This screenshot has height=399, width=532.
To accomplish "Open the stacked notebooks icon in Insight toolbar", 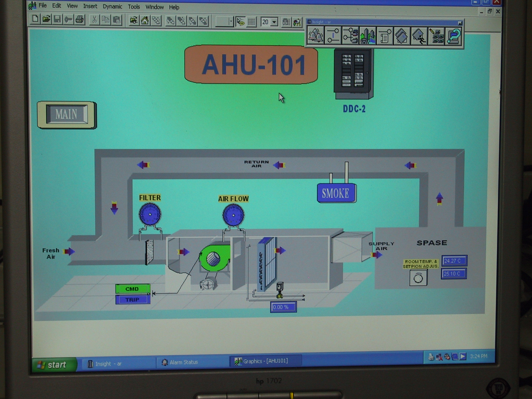I will coord(402,36).
